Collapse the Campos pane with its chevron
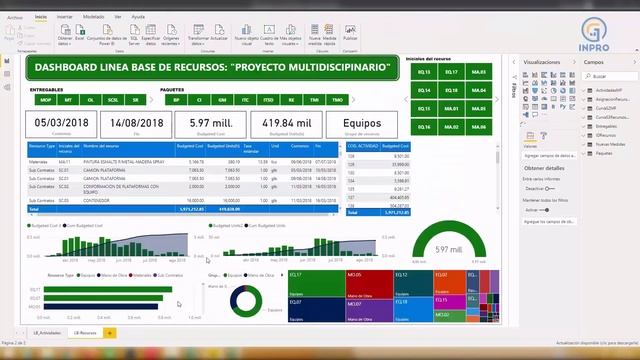 (x=635, y=62)
